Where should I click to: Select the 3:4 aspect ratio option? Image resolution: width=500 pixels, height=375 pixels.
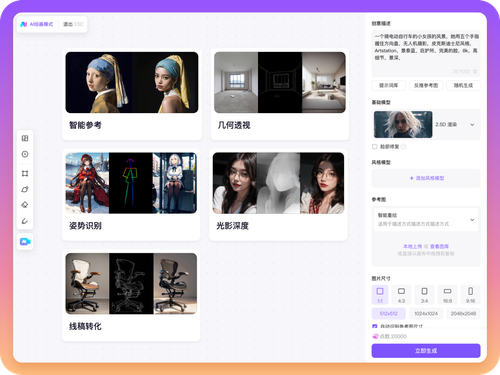[424, 295]
